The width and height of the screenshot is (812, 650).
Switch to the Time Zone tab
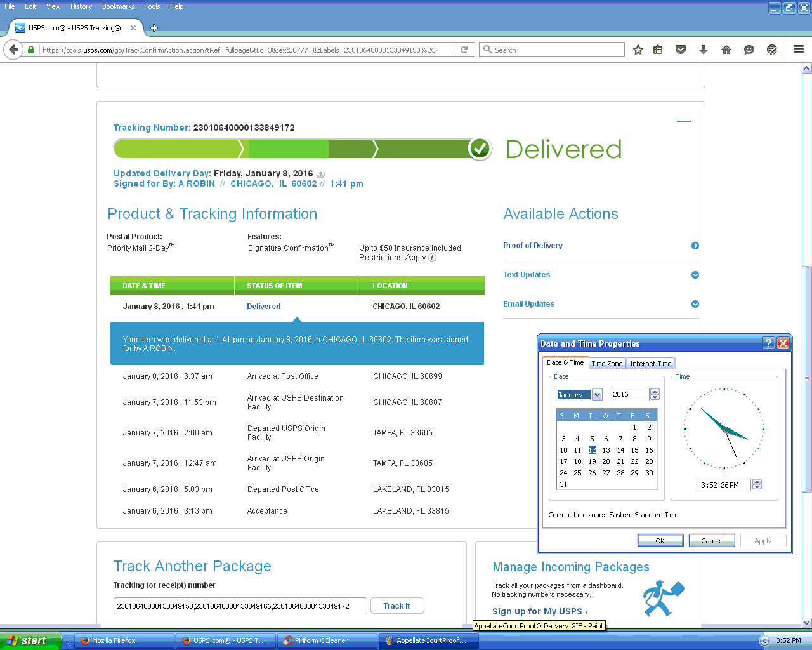(606, 364)
